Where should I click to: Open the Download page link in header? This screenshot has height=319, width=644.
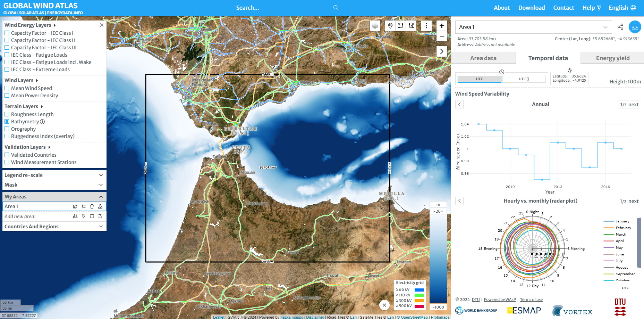[x=531, y=8]
